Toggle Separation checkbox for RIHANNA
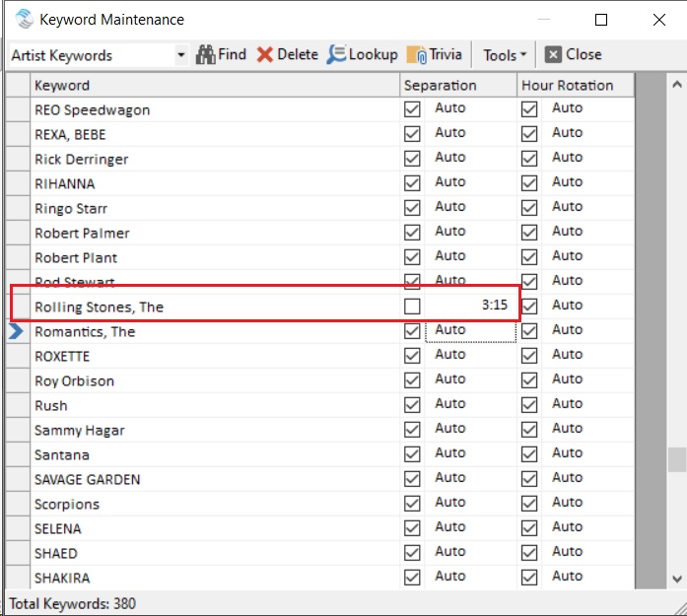Viewport: 687px width, 616px height. point(412,183)
